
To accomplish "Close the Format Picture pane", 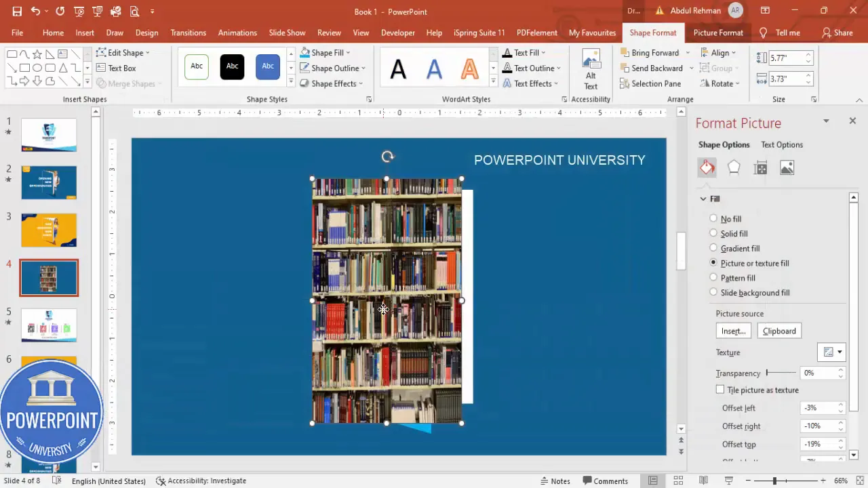I will (x=852, y=121).
